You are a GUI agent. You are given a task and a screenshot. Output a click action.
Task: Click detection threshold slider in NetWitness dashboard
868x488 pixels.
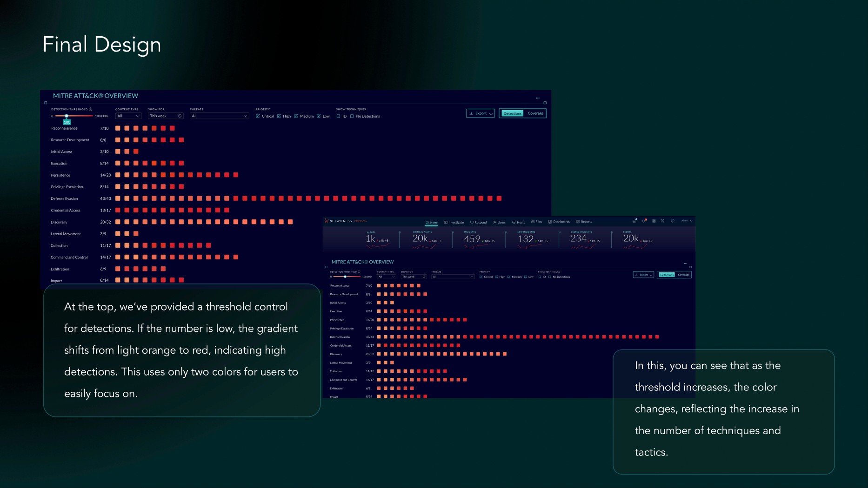[x=346, y=277]
